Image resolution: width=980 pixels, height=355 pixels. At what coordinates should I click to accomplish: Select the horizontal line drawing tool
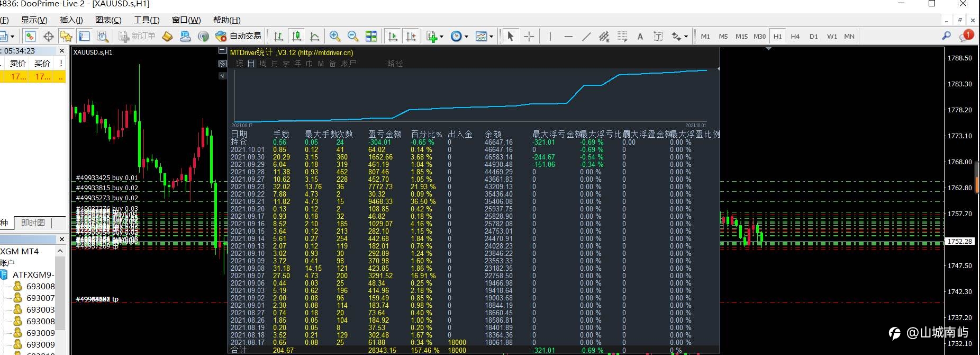(x=568, y=36)
